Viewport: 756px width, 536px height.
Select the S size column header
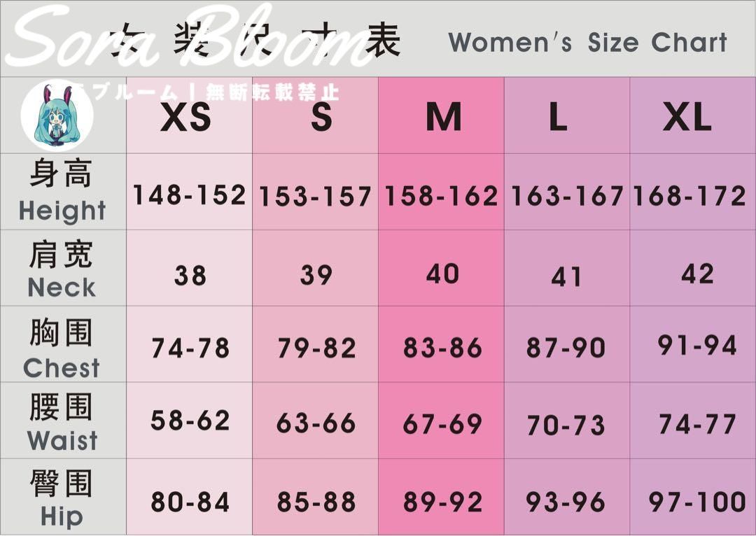point(315,115)
